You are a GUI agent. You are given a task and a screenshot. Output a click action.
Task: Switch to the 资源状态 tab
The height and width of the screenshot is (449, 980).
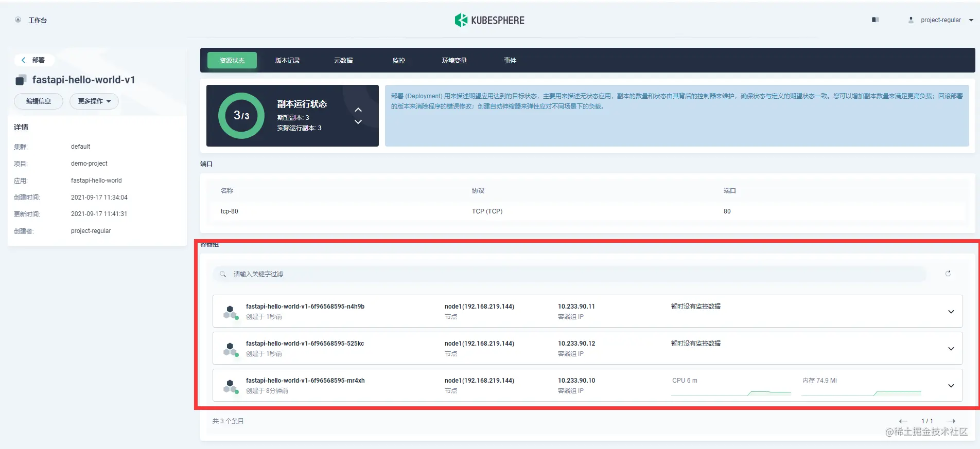[x=232, y=61]
